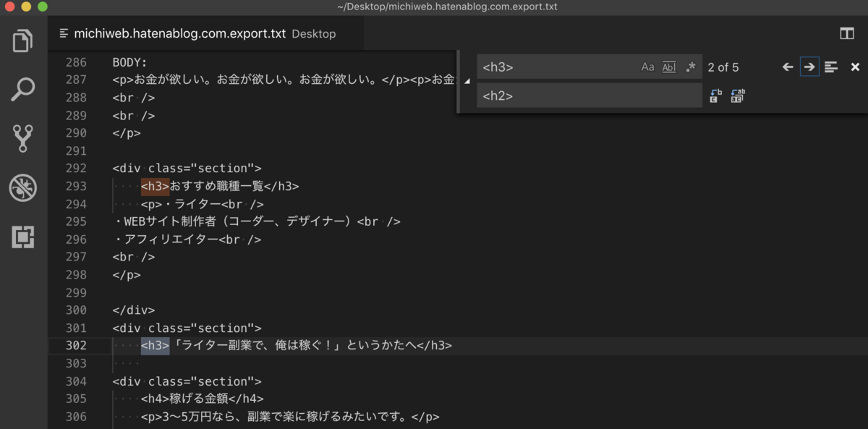868x429 pixels.
Task: Open the Source Control view
Action: (23, 139)
